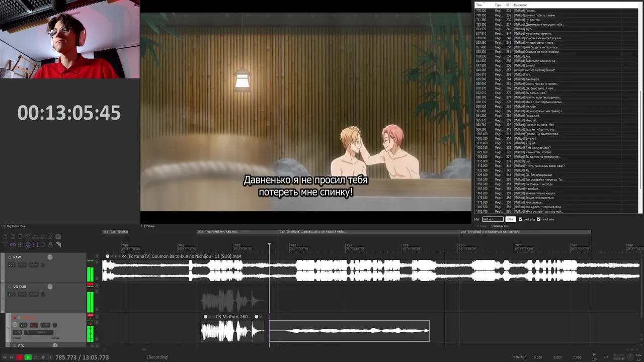Image resolution: width=644 pixels, height=362 pixels.
Task: Mute the RAW track
Action: pos(97,256)
